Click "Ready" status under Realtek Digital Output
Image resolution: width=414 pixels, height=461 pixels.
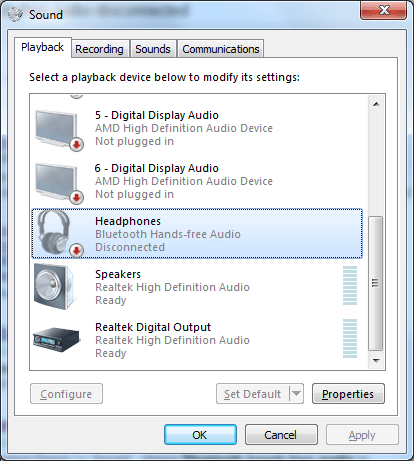tap(111, 353)
